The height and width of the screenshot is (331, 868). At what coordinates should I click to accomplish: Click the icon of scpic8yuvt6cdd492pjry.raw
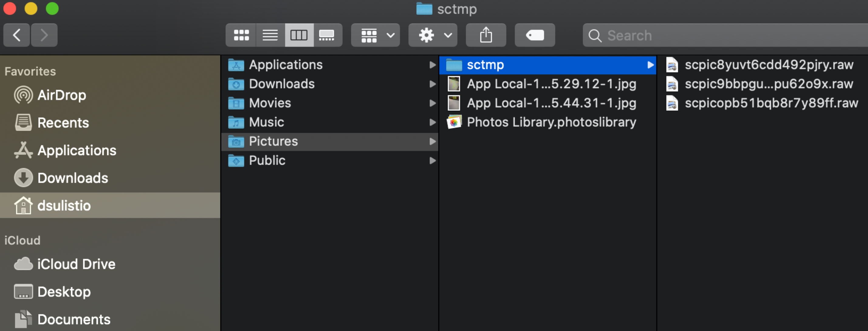pyautogui.click(x=672, y=65)
